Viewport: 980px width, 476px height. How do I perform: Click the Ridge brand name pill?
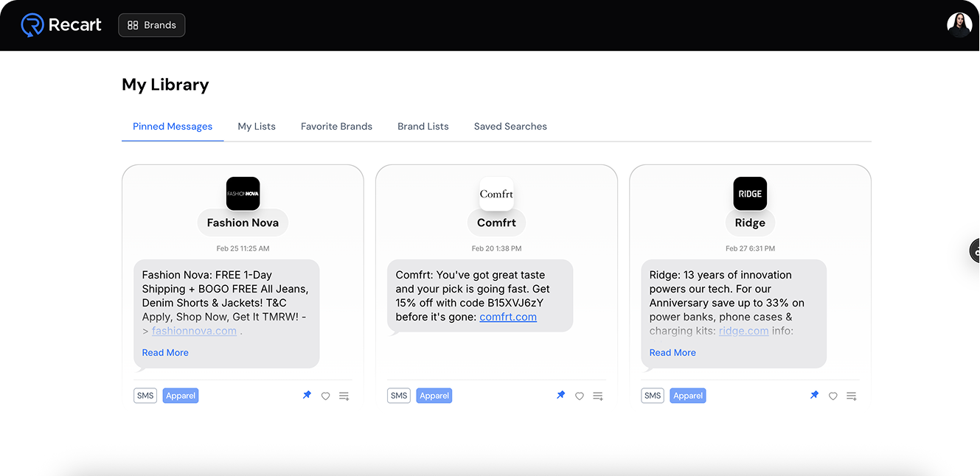click(750, 223)
